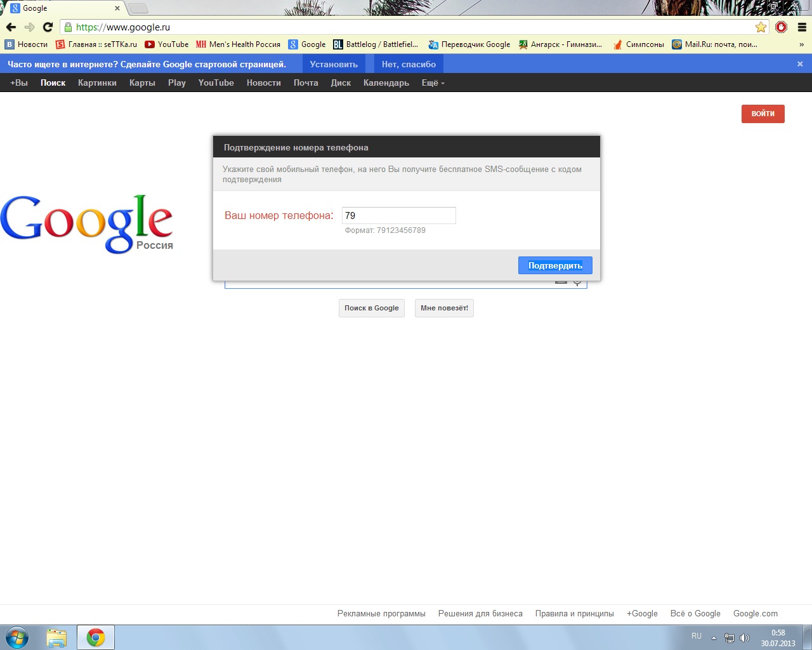
Task: Close the Google browser tab
Action: point(117,8)
